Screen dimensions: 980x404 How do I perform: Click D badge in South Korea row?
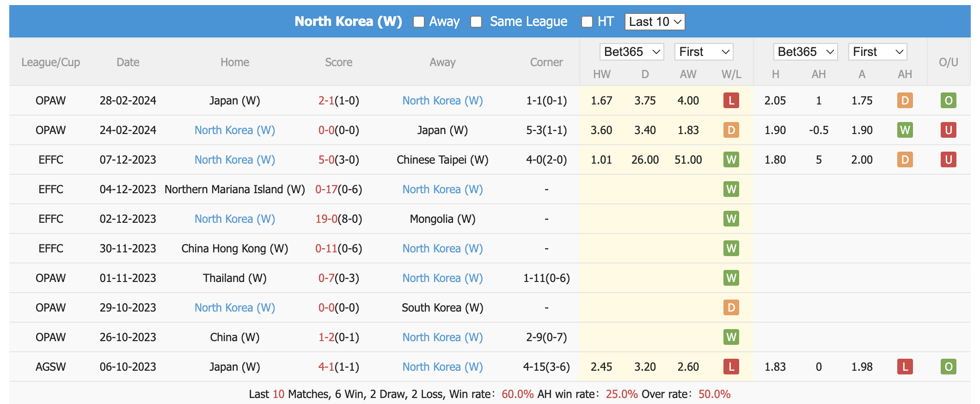pos(731,307)
